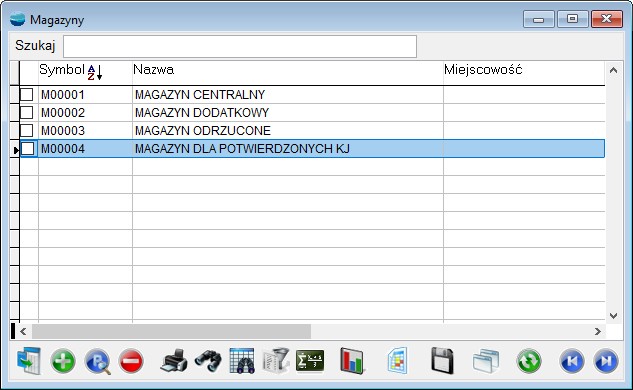The height and width of the screenshot is (390, 633).
Task: Tick the checkbox for M00002
Action: pos(27,112)
